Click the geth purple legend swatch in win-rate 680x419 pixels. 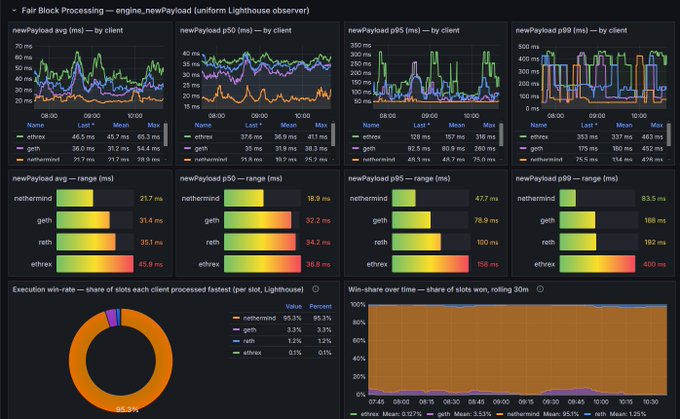click(x=236, y=330)
